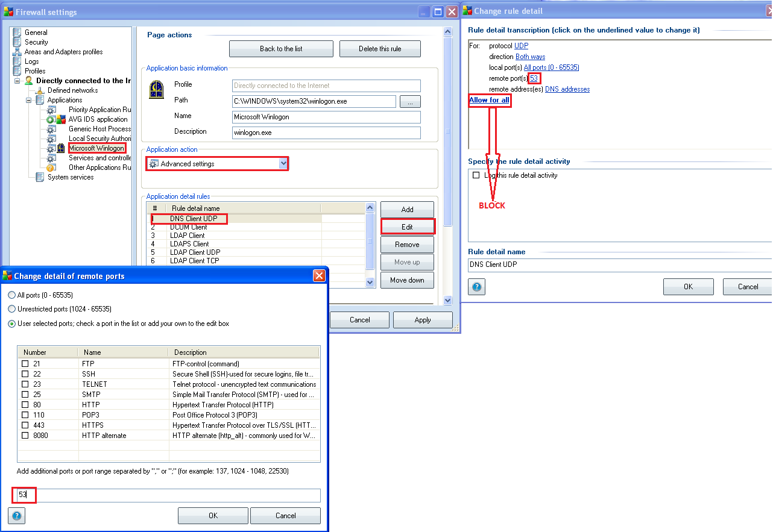Click the Allow for all link
Screen dimensions: 773x532
click(x=489, y=100)
